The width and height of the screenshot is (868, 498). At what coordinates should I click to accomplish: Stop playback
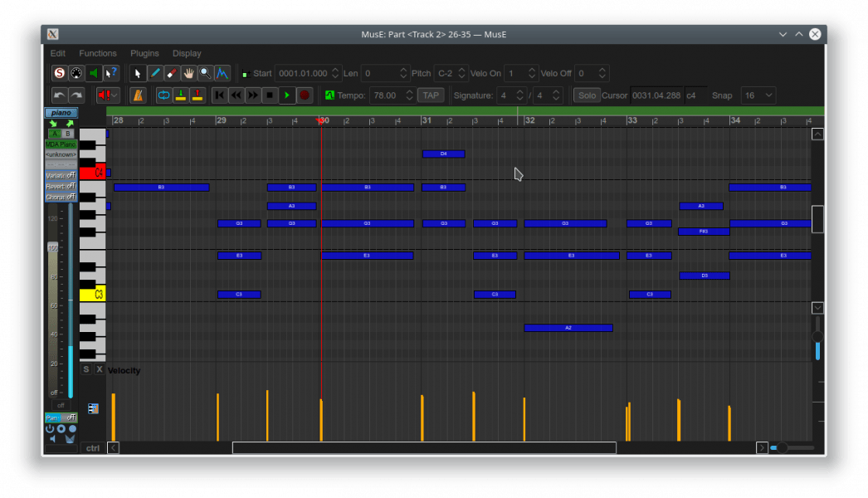point(271,95)
